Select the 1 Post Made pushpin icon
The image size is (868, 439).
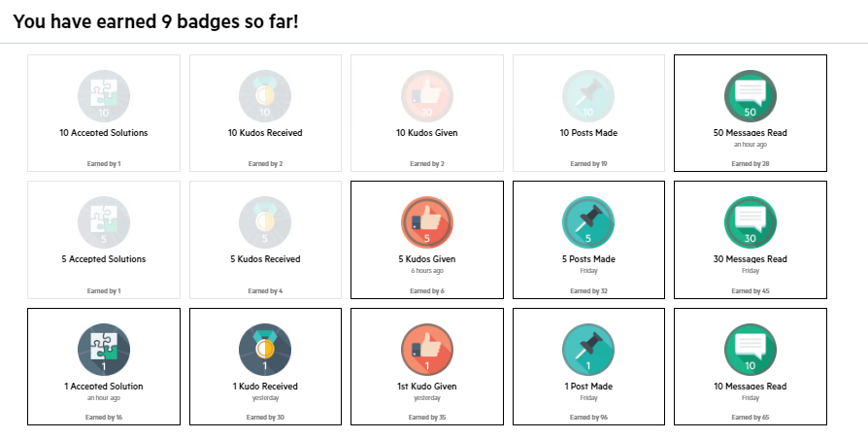coord(588,350)
